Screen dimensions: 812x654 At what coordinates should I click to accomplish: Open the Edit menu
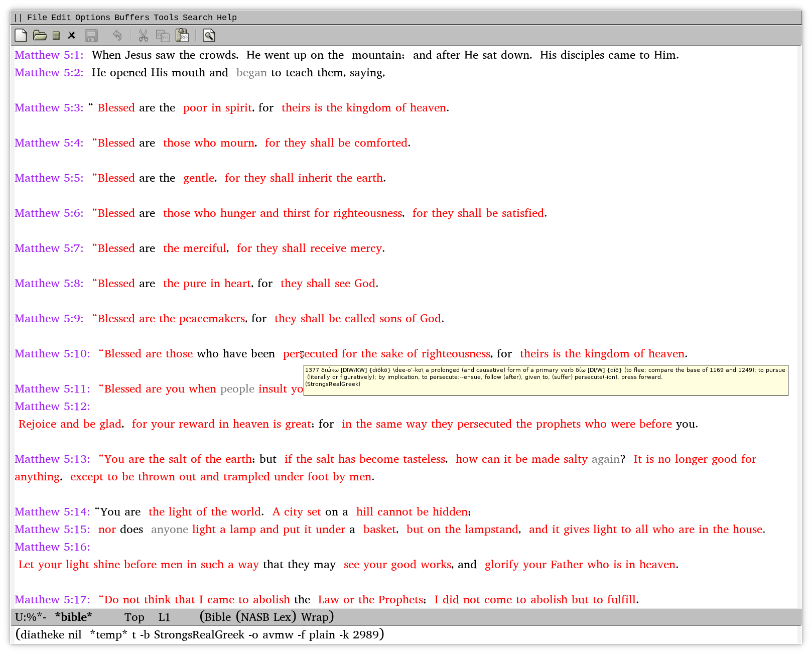61,18
